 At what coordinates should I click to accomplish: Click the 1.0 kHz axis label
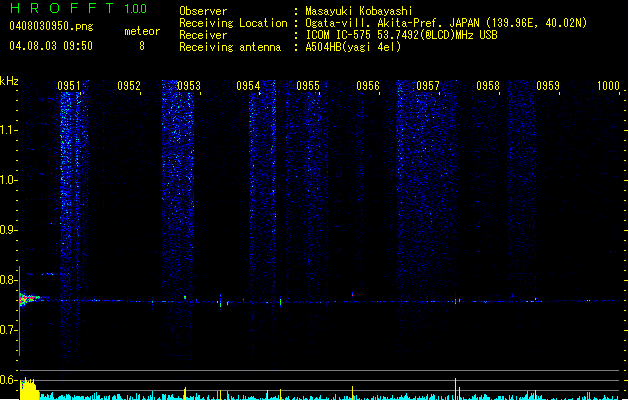pyautogui.click(x=8, y=180)
